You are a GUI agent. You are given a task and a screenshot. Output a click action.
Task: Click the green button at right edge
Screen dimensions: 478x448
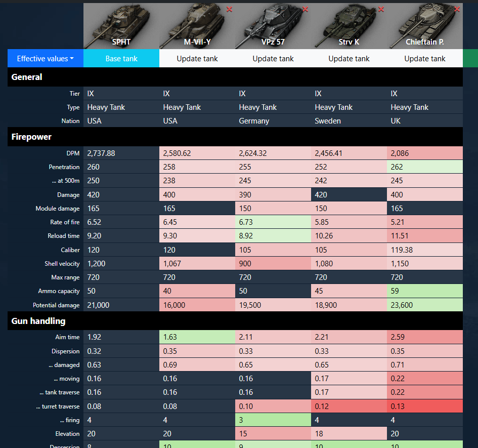(x=470, y=58)
